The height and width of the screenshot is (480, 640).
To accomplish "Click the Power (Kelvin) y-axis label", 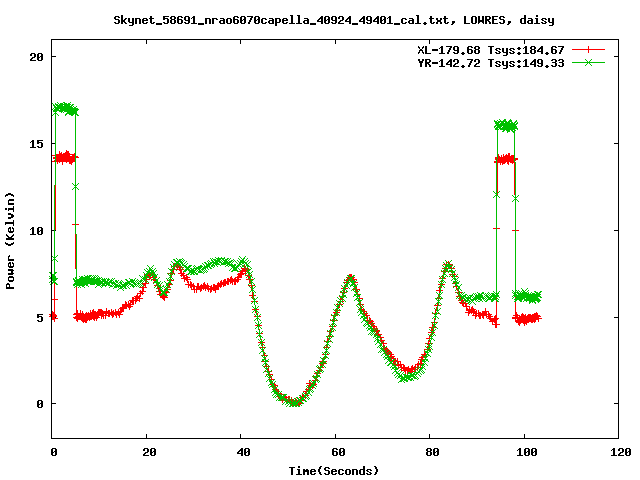I will click(x=10, y=241).
